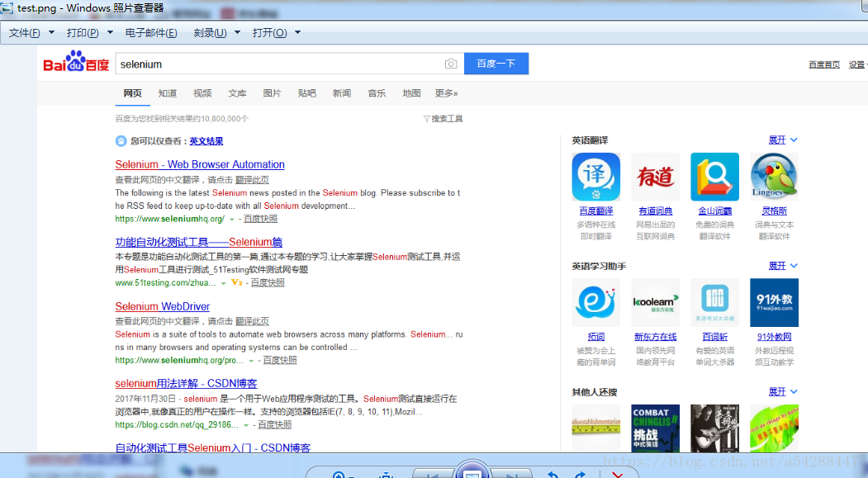The image size is (868, 478).
Task: Open the 打印(P) dropdown arrow
Action: coord(110,33)
